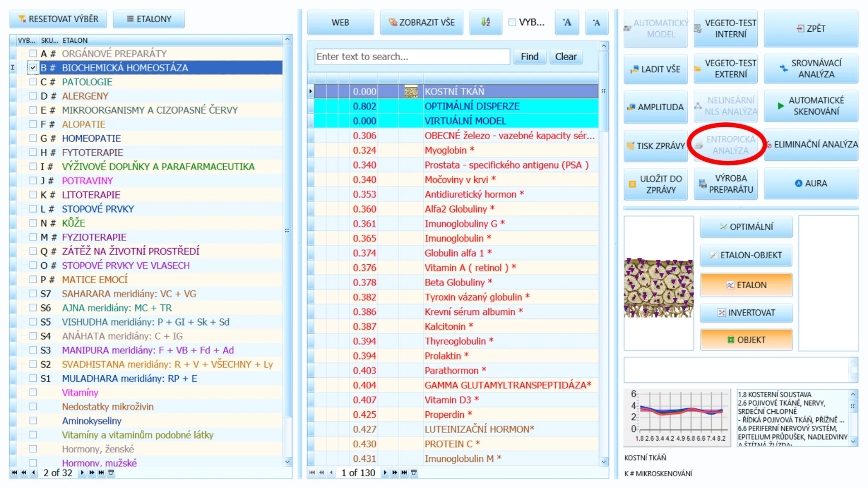Viewport: 868px width, 488px height.
Task: Click the sort order icon button
Action: 486,22
